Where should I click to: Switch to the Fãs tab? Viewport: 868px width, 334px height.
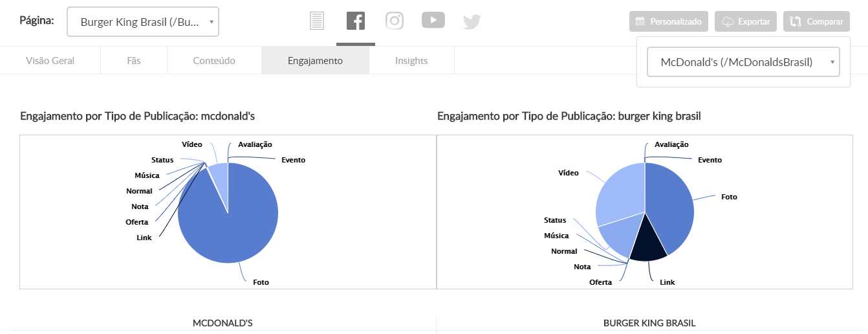click(x=134, y=61)
